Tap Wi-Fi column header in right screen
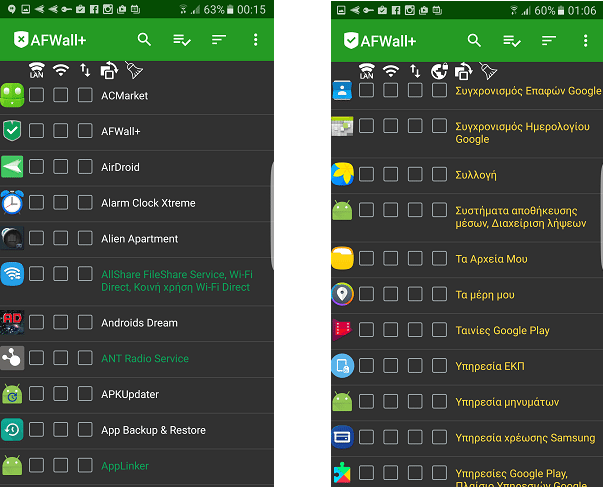The width and height of the screenshot is (603, 487). coord(391,71)
